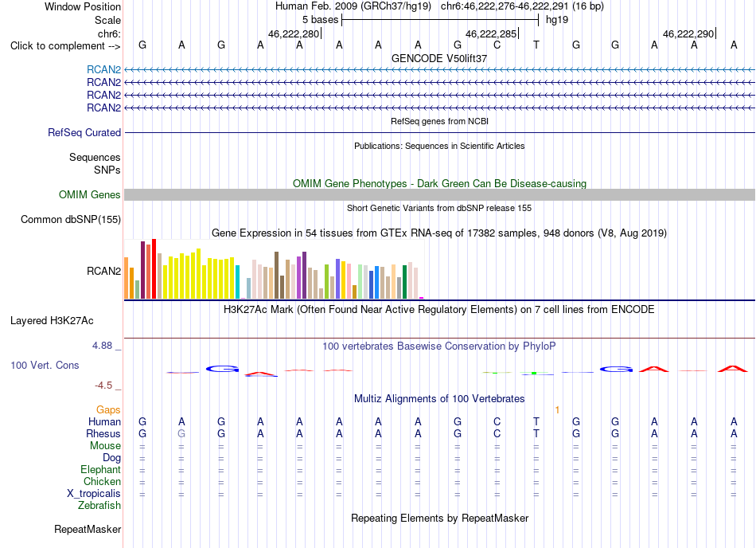Click 'Click to complement -->' to complement bases
756x548 pixels.
[65, 46]
